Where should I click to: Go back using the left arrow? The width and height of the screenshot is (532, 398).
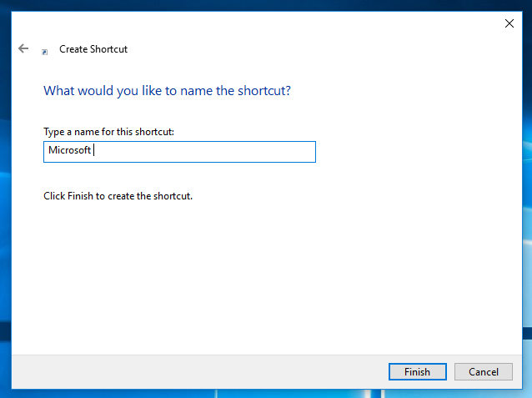point(23,48)
